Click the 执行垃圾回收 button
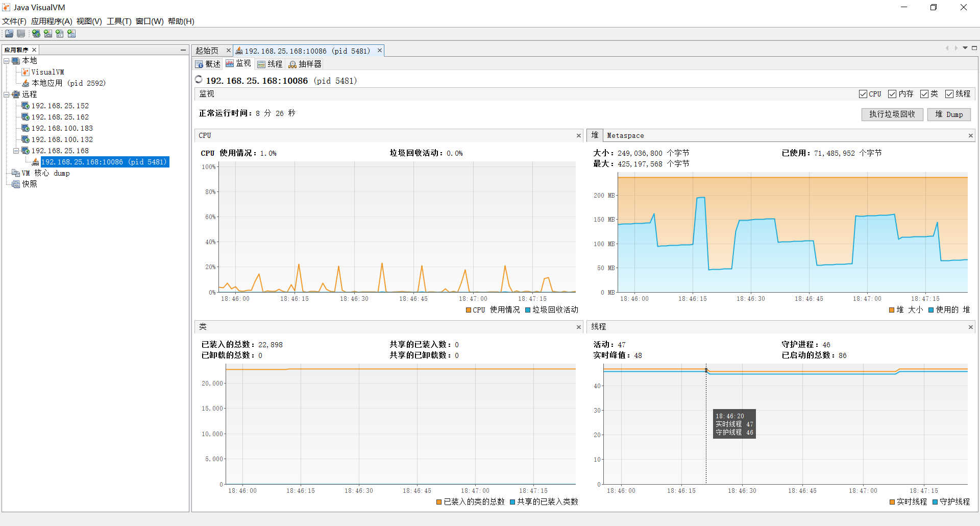 click(892, 114)
